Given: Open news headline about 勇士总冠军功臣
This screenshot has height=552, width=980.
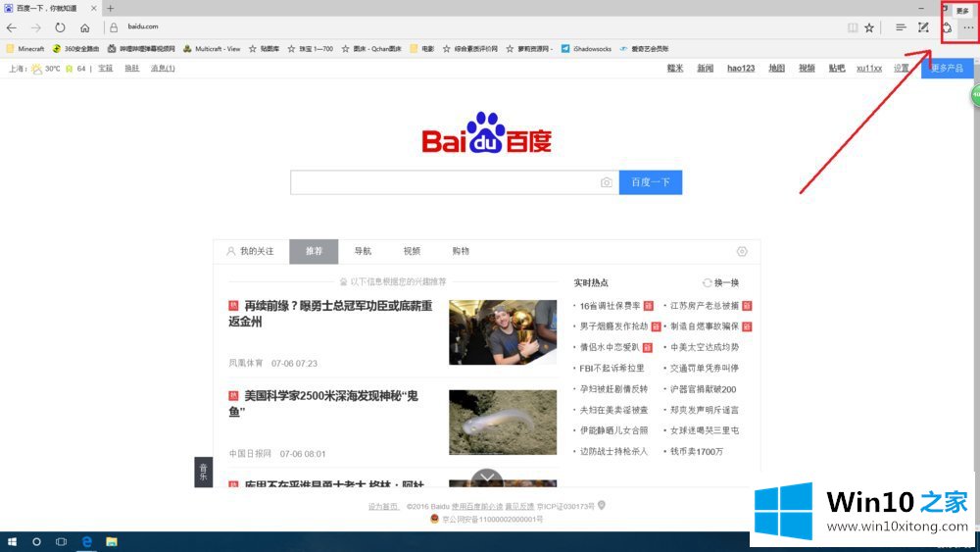Looking at the screenshot, I should click(x=330, y=313).
